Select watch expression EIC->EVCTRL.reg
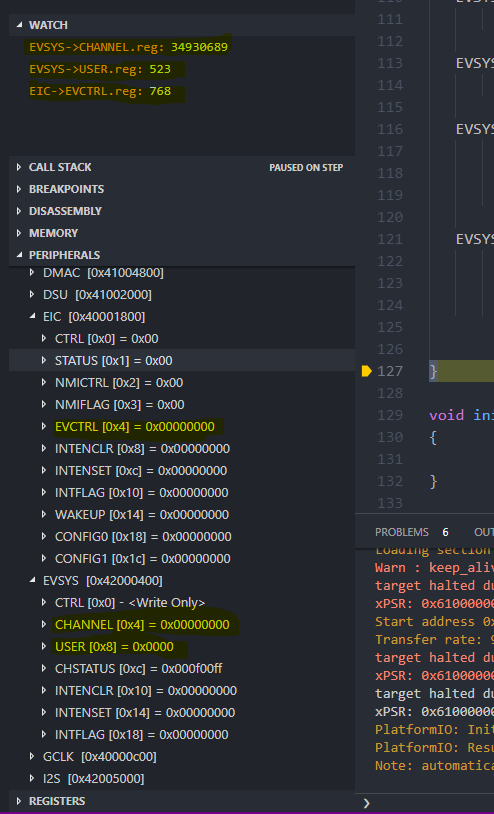The height and width of the screenshot is (814, 494). coord(100,91)
